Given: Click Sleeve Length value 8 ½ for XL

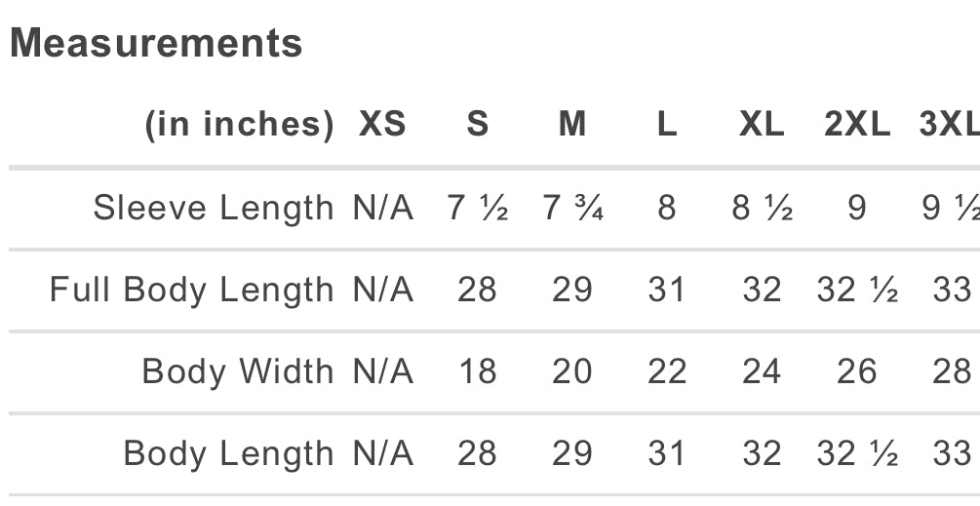Looking at the screenshot, I should point(762,208).
